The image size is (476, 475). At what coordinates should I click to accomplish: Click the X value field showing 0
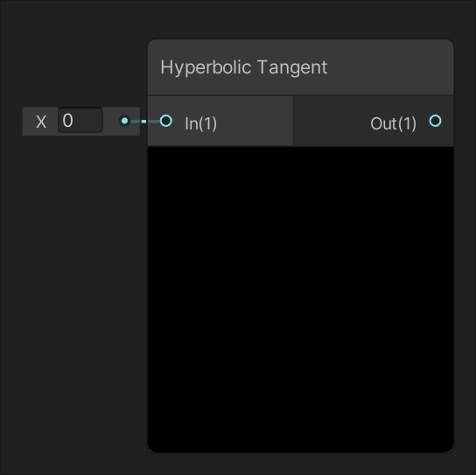pos(80,120)
